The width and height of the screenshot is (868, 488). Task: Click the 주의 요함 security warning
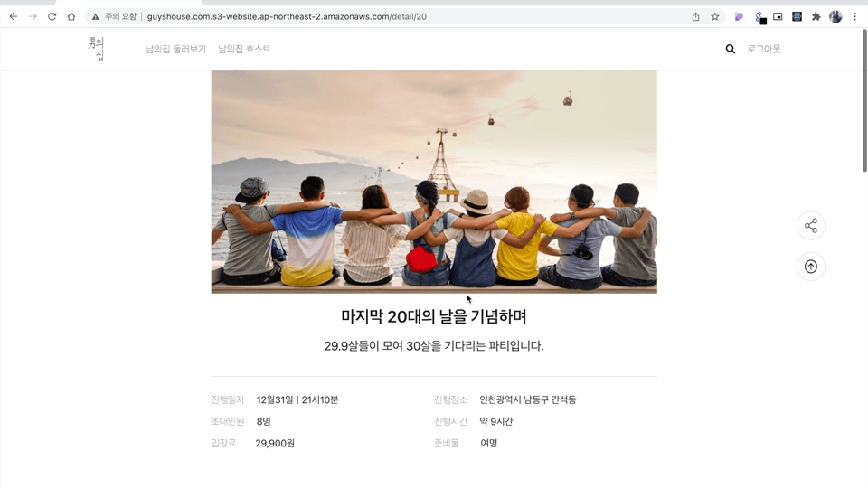coord(115,16)
